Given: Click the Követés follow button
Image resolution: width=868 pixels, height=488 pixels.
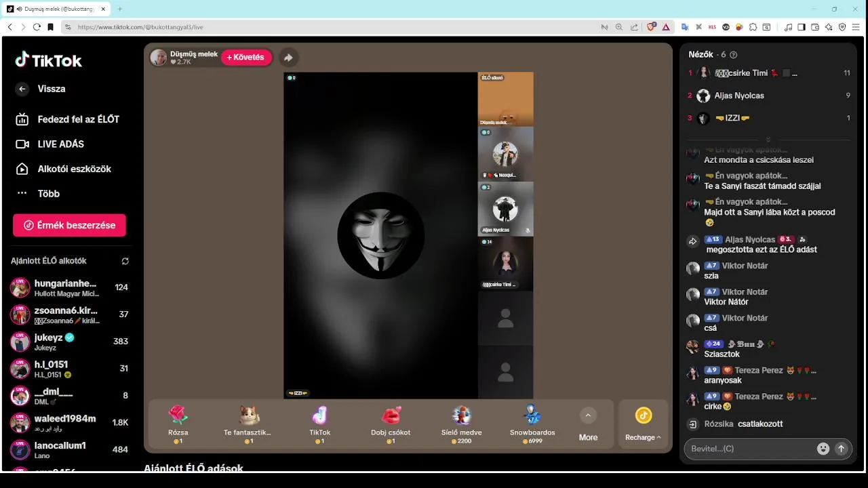Looking at the screenshot, I should (246, 58).
